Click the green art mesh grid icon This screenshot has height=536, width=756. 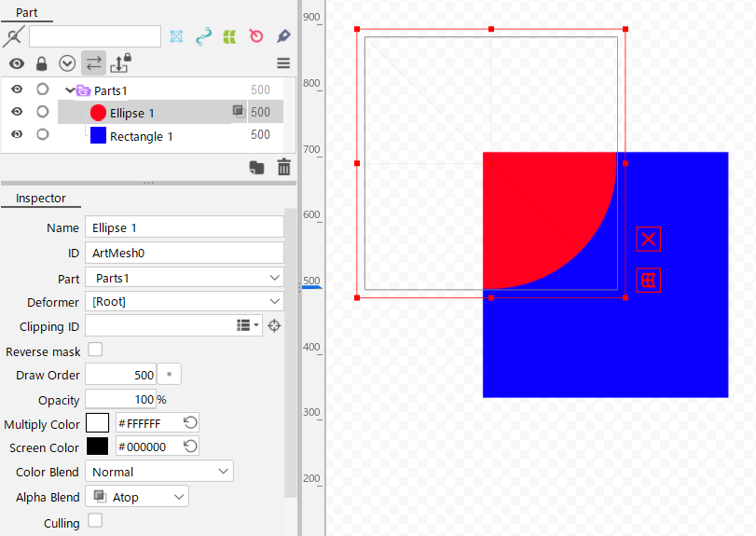(229, 36)
